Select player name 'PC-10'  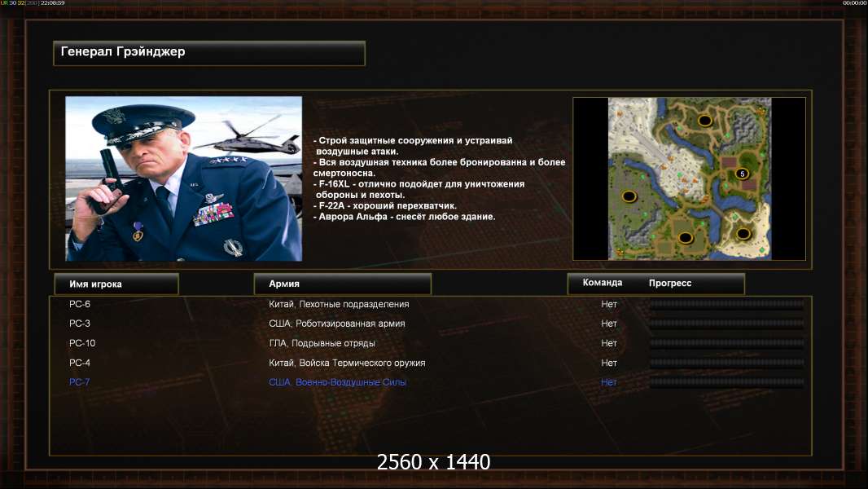click(82, 343)
